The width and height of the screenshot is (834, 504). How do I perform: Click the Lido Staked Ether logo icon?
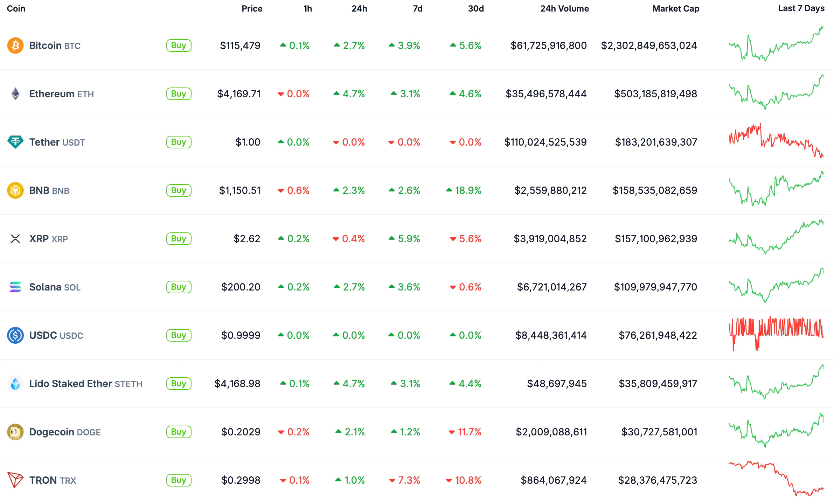(15, 384)
